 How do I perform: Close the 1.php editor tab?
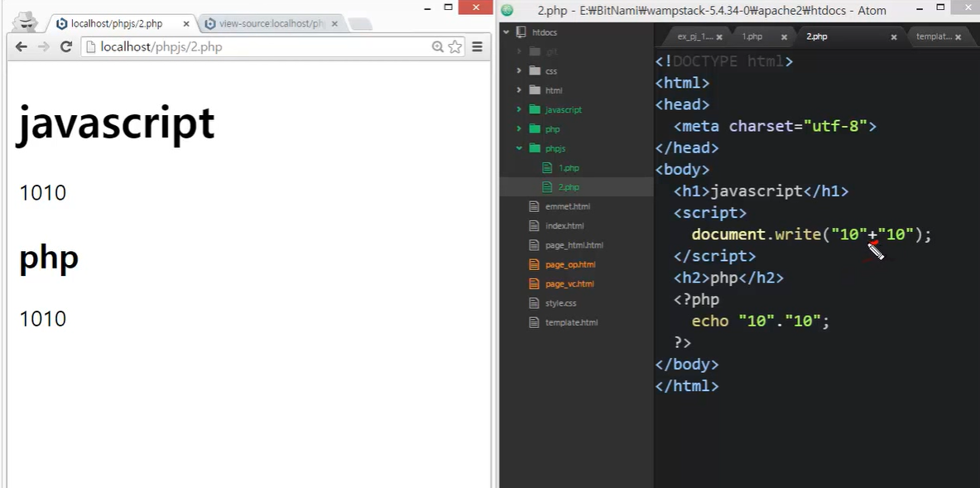pyautogui.click(x=784, y=37)
